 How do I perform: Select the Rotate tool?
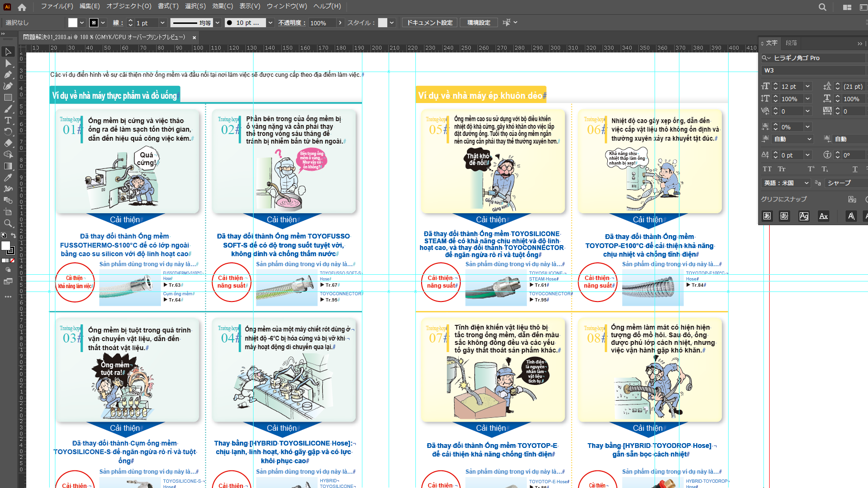(8, 132)
